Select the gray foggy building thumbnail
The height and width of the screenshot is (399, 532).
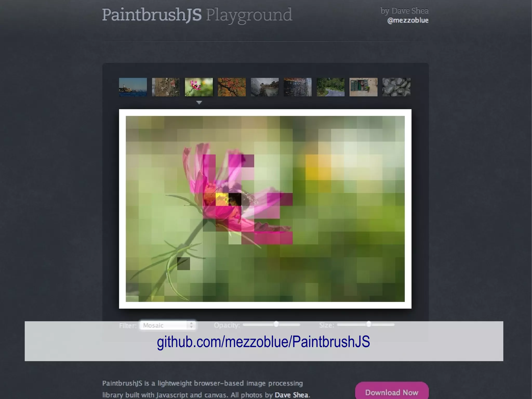[x=265, y=87]
